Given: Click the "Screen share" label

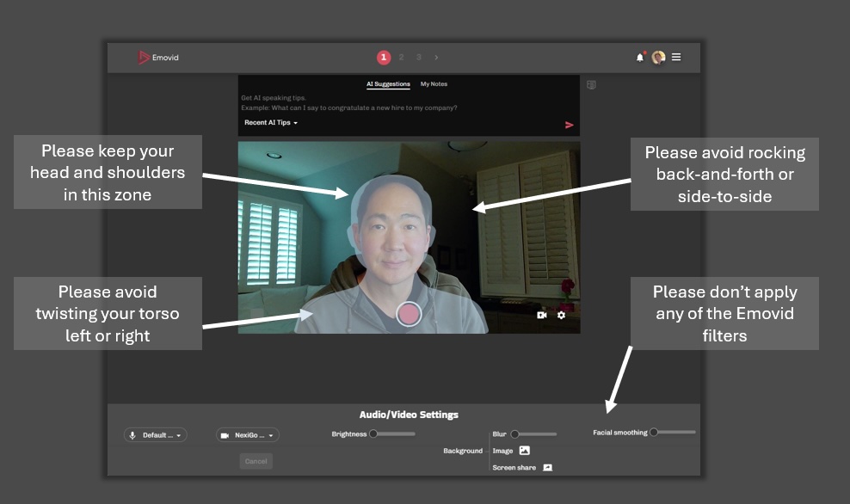Looking at the screenshot, I should coord(514,468).
